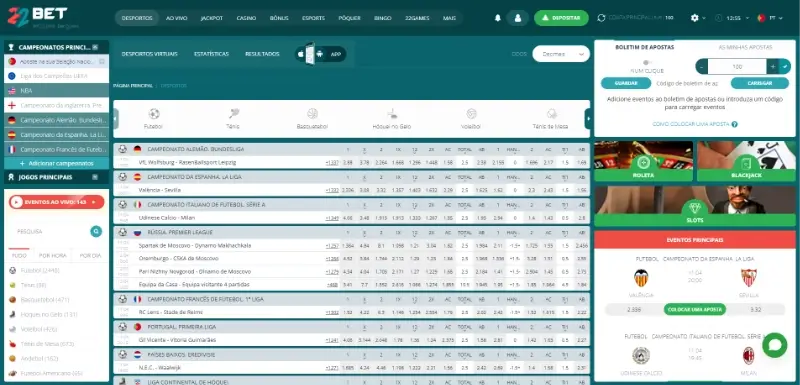800x385 pixels.
Task: Open the Decimal odds format dropdown
Action: pos(561,54)
